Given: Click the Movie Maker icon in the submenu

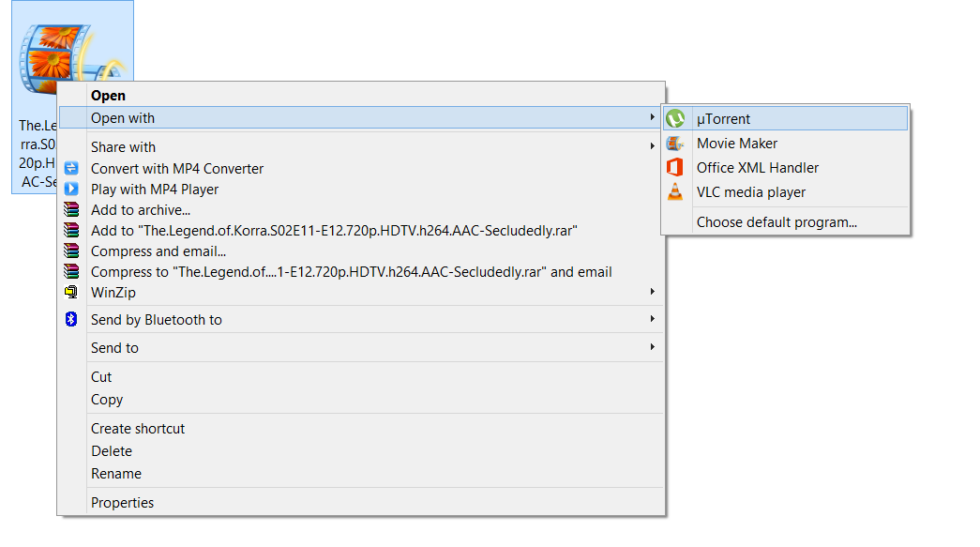Looking at the screenshot, I should (x=675, y=144).
